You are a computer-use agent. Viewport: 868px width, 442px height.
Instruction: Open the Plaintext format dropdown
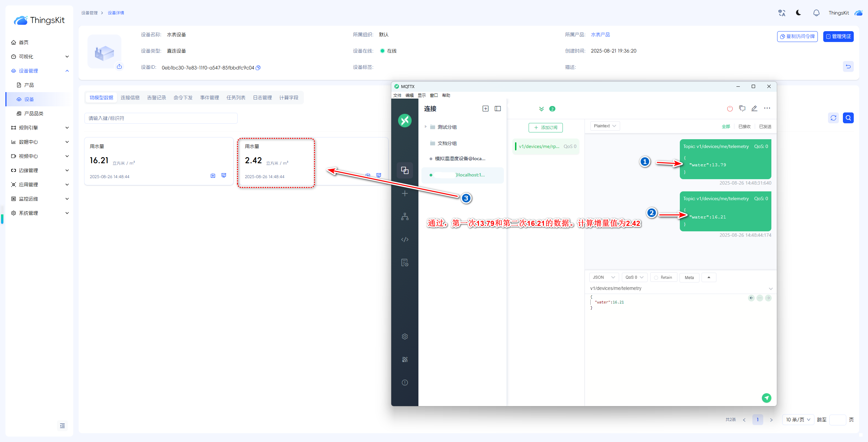point(605,126)
